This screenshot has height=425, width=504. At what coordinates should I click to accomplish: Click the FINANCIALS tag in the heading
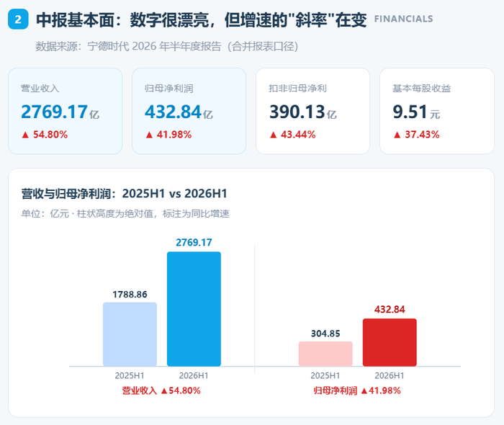(x=404, y=19)
